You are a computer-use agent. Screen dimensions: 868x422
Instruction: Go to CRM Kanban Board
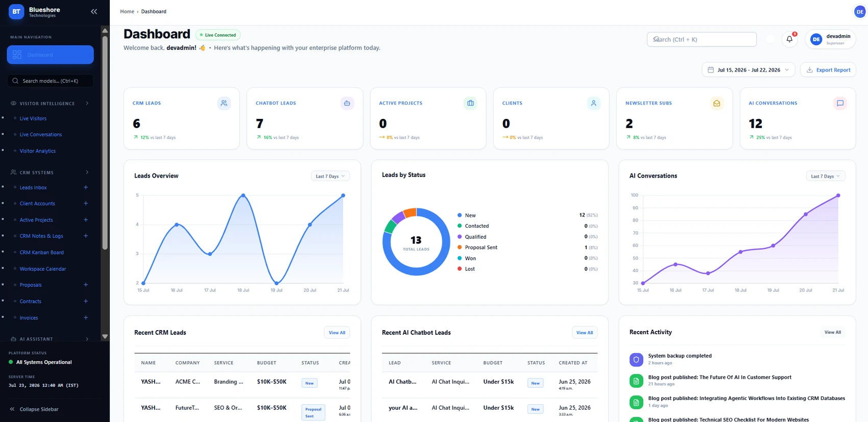(x=42, y=253)
